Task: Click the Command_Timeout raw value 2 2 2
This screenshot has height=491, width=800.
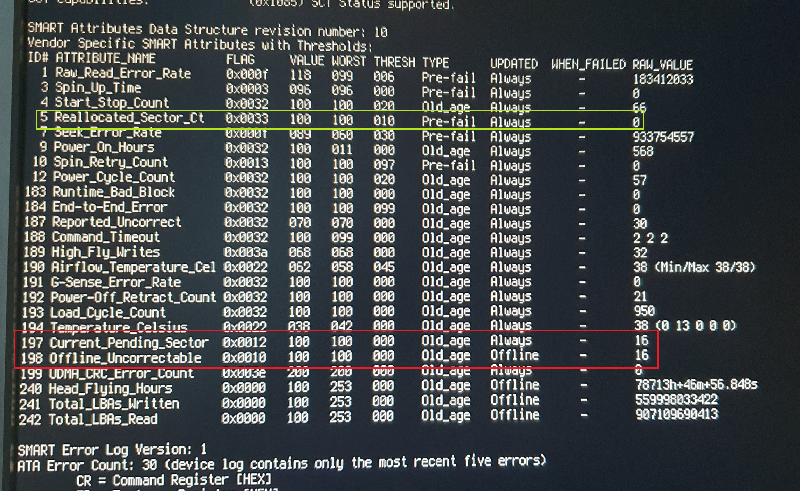Action: pyautogui.click(x=650, y=237)
